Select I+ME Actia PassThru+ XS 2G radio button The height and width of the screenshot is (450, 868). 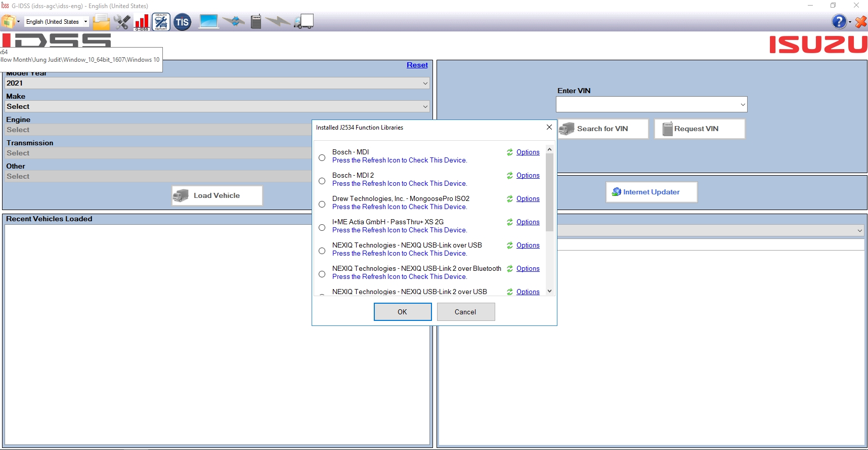(322, 227)
